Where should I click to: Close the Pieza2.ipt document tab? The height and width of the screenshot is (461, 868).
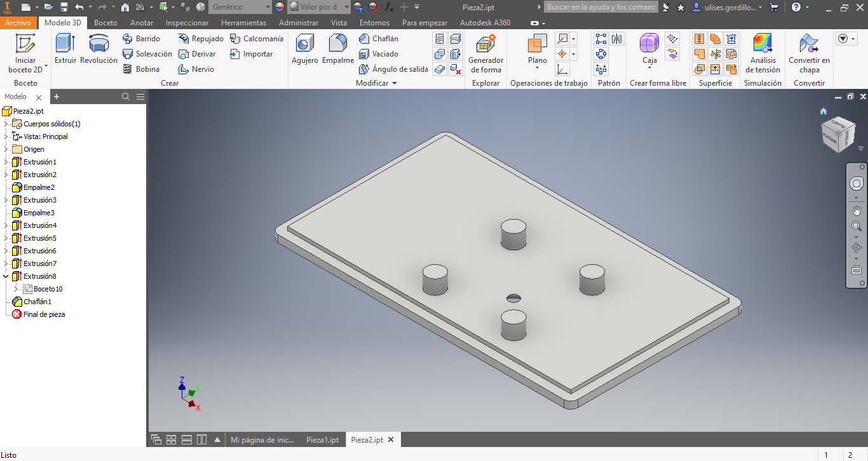391,439
